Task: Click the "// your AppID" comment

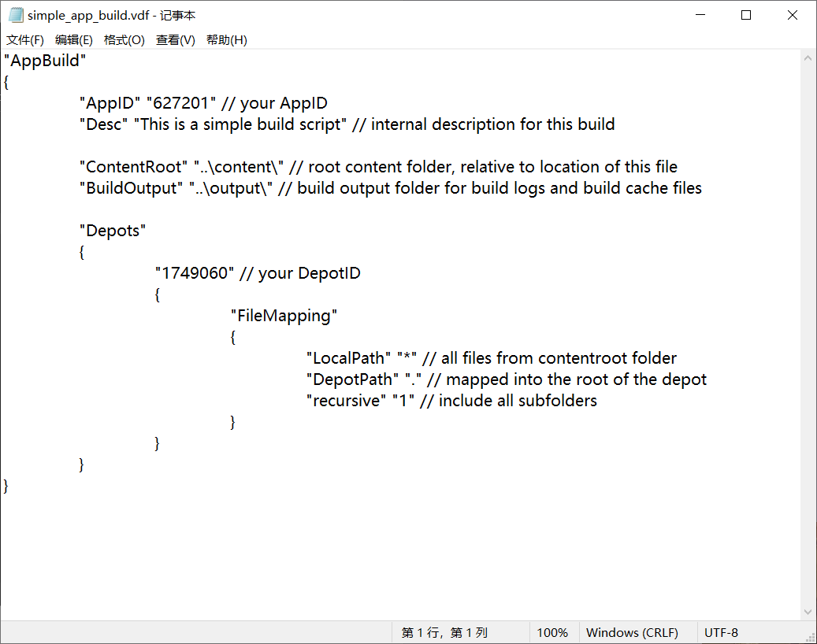Action: pyautogui.click(x=275, y=103)
